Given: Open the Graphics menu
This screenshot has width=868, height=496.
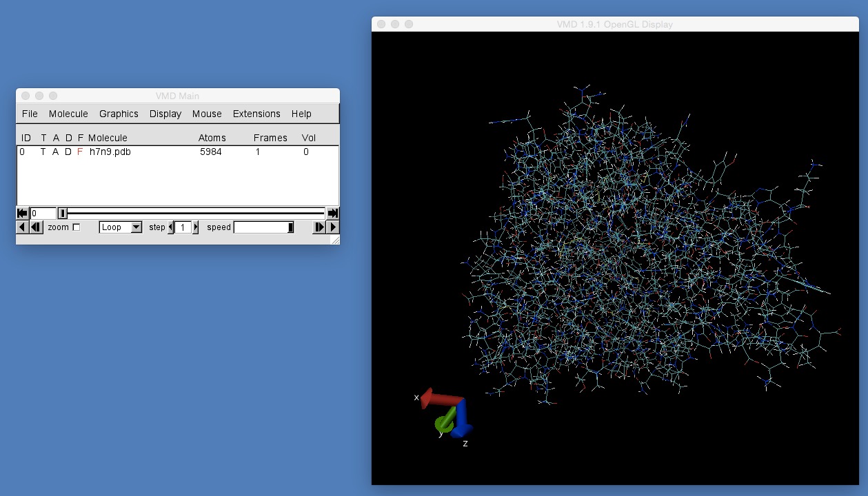Looking at the screenshot, I should click(x=119, y=114).
